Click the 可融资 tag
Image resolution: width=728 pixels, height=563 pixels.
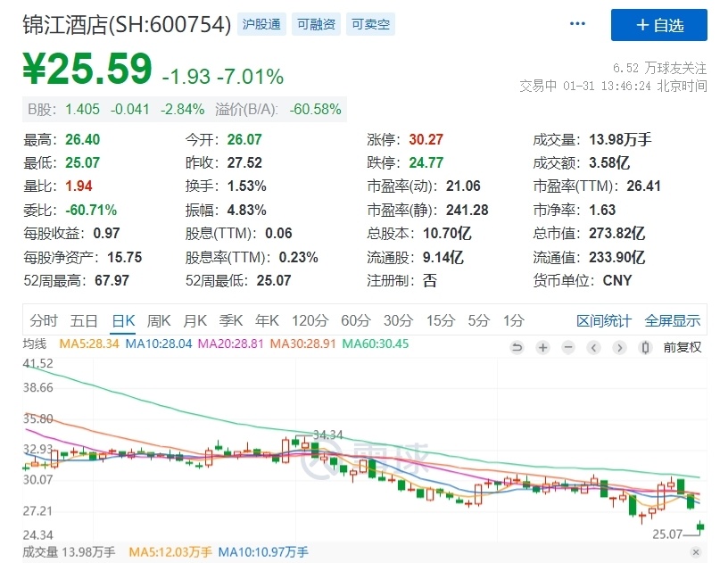316,24
